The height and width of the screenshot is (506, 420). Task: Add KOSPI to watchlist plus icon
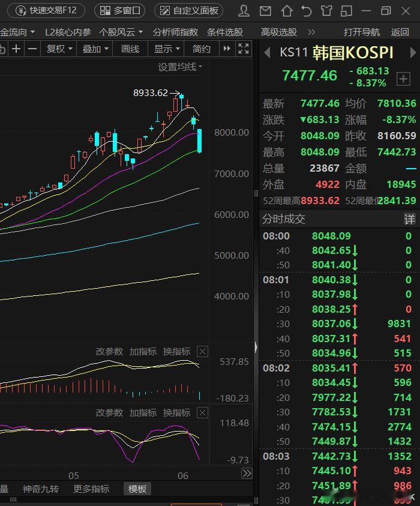click(403, 79)
